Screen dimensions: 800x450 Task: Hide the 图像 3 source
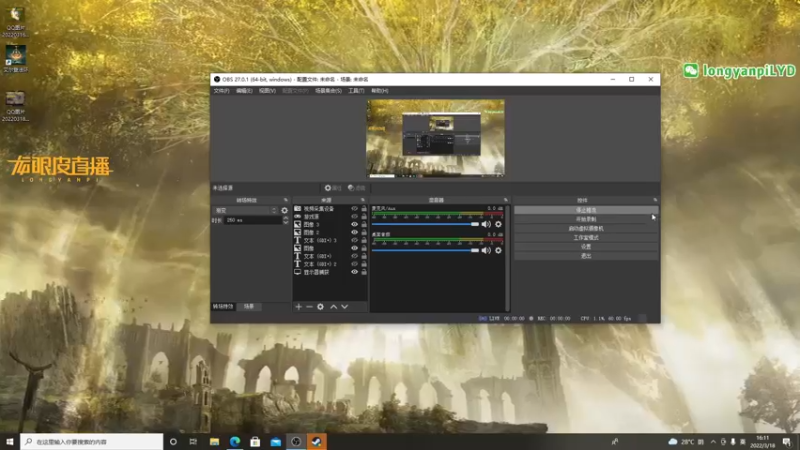click(x=354, y=224)
